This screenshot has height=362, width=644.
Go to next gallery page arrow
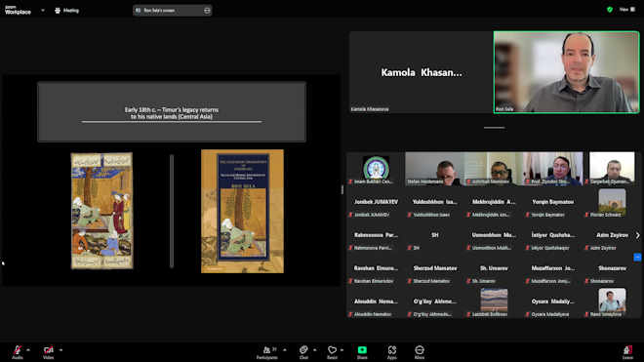click(x=637, y=235)
